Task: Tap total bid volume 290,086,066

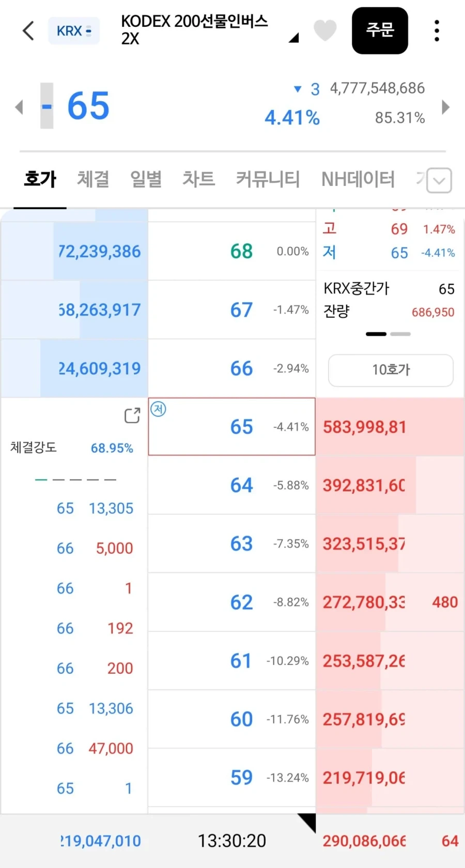Action: [x=364, y=841]
